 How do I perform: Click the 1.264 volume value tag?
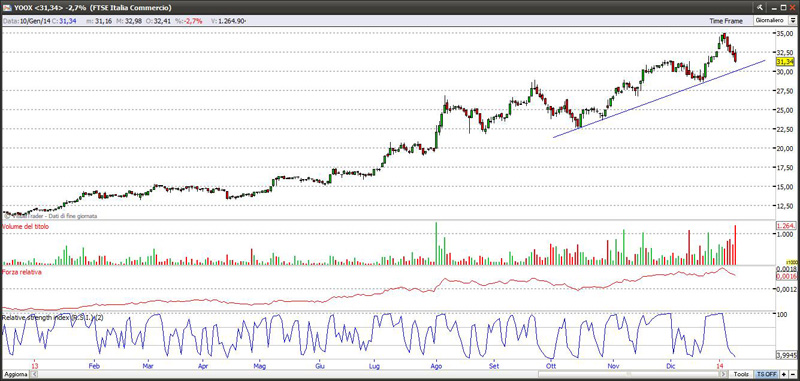[x=785, y=226]
